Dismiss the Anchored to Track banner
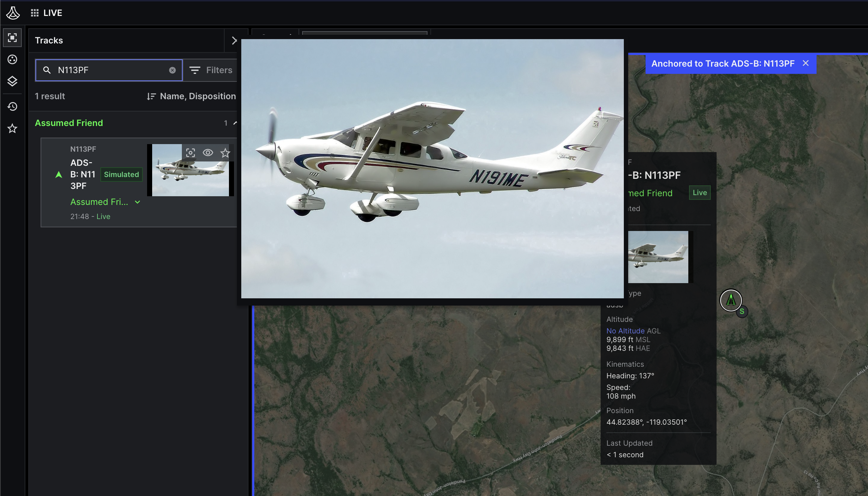 (806, 63)
